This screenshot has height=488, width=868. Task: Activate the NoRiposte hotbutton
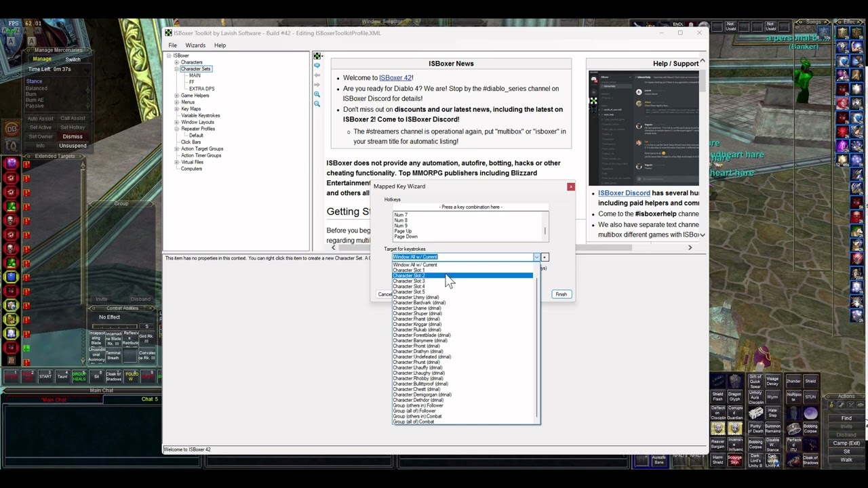[793, 397]
